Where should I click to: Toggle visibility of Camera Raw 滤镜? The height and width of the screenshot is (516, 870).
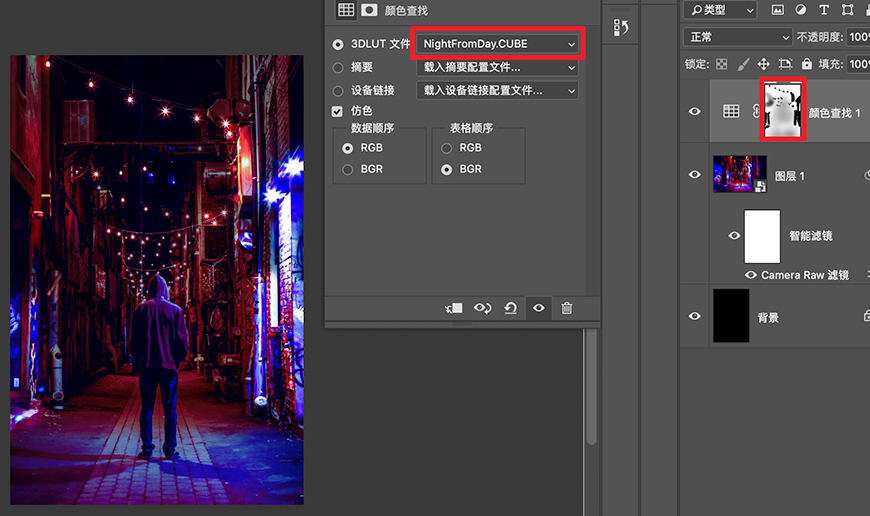(x=750, y=275)
